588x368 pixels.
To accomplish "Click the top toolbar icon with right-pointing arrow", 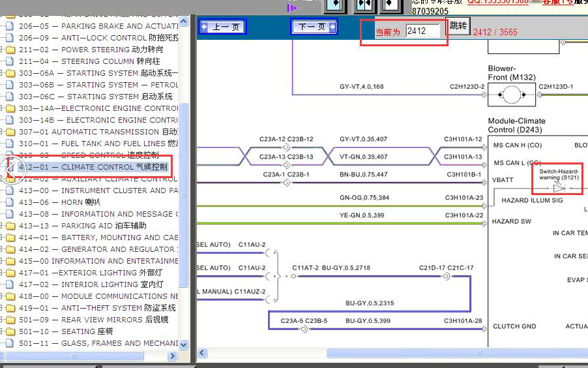I will pyautogui.click(x=335, y=5).
